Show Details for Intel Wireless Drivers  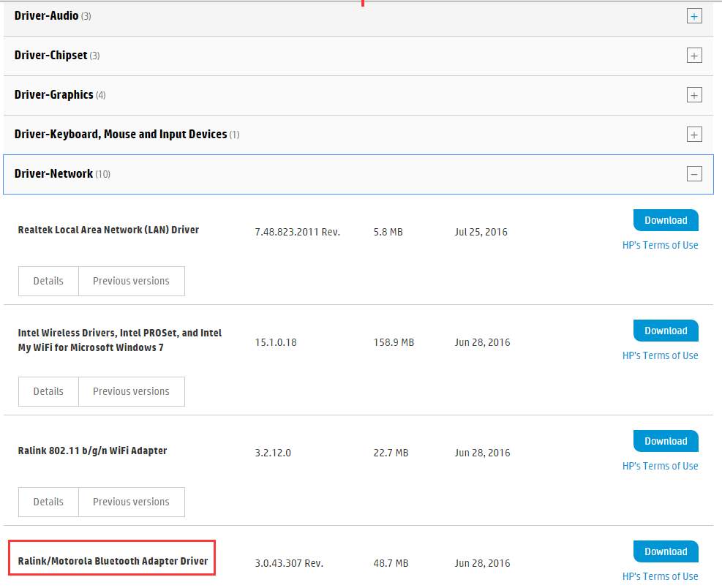(48, 391)
